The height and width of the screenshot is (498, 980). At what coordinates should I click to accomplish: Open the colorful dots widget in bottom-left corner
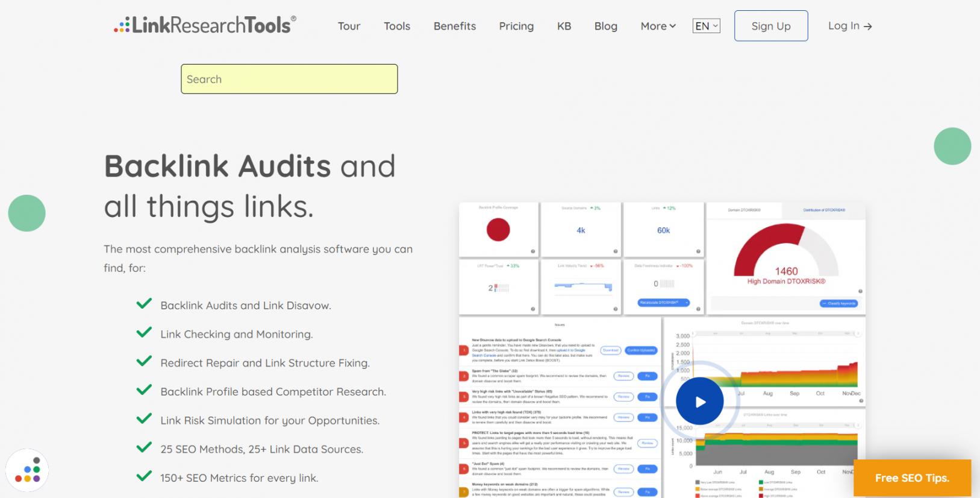tap(27, 470)
